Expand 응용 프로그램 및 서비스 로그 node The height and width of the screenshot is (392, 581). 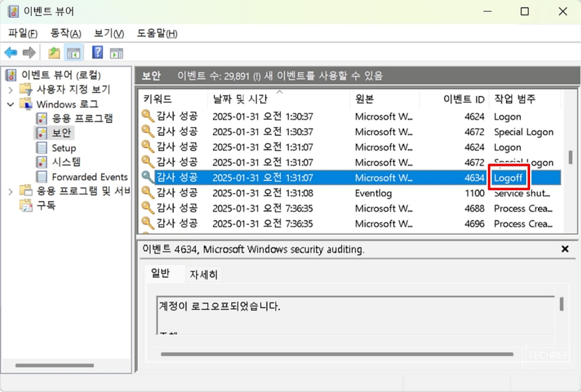(11, 191)
